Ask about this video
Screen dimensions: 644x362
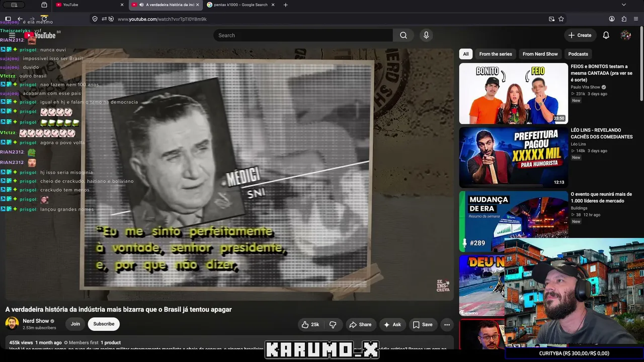coord(392,325)
